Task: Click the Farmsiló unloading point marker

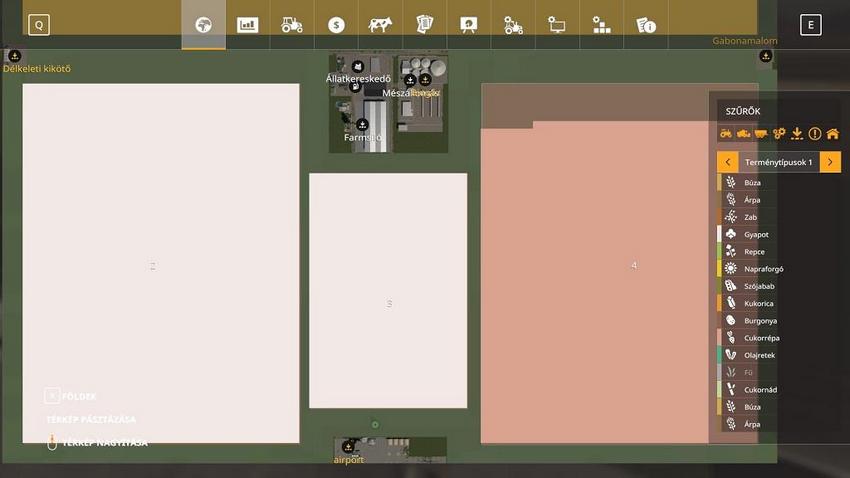Action: pyautogui.click(x=362, y=125)
